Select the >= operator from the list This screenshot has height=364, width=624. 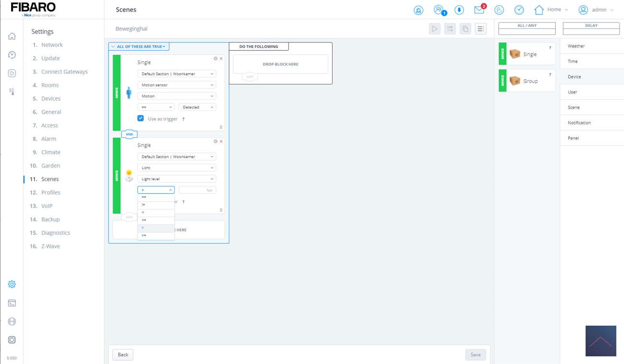click(156, 235)
